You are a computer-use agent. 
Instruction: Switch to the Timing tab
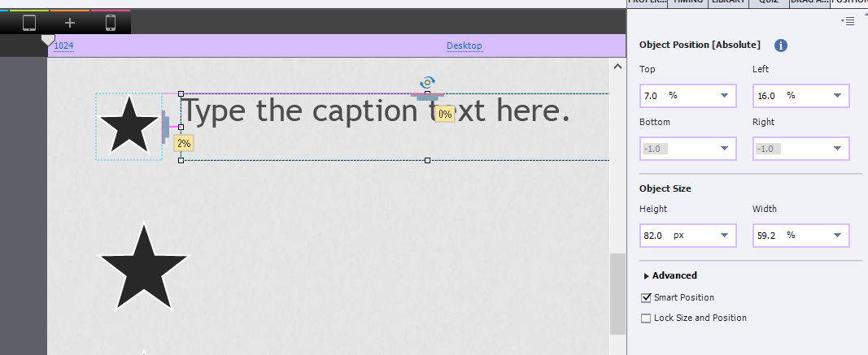tap(687, 3)
